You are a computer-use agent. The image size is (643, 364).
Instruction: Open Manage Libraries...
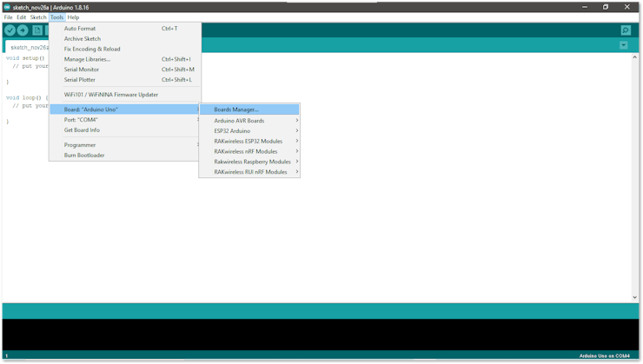pyautogui.click(x=125, y=59)
